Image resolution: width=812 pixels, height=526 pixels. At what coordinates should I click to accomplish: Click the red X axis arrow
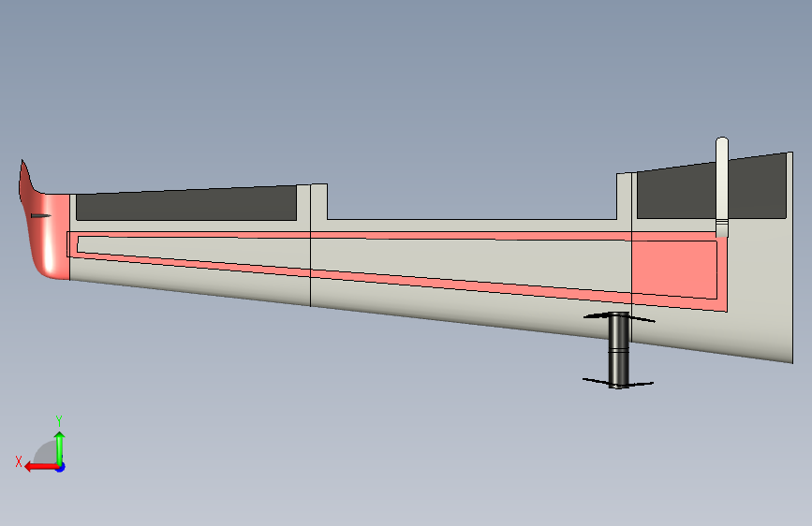coord(40,467)
